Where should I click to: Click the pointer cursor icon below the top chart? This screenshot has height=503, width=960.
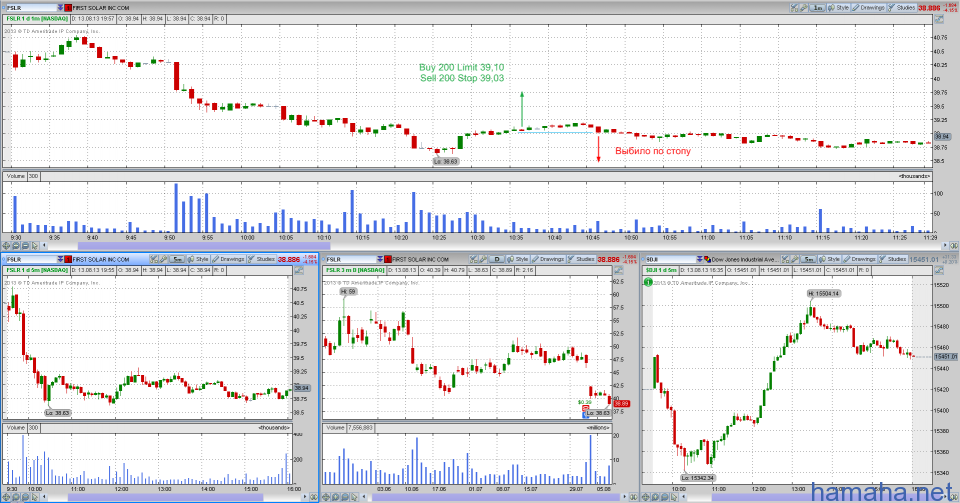36,246
